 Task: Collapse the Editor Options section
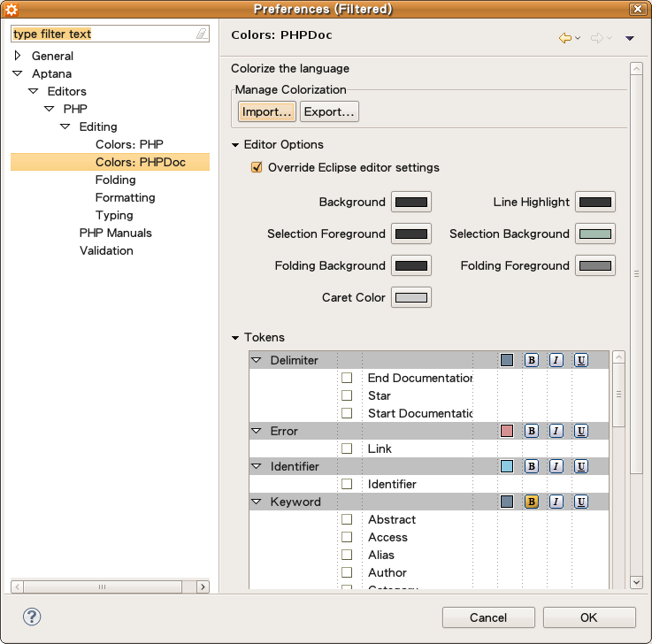[235, 145]
